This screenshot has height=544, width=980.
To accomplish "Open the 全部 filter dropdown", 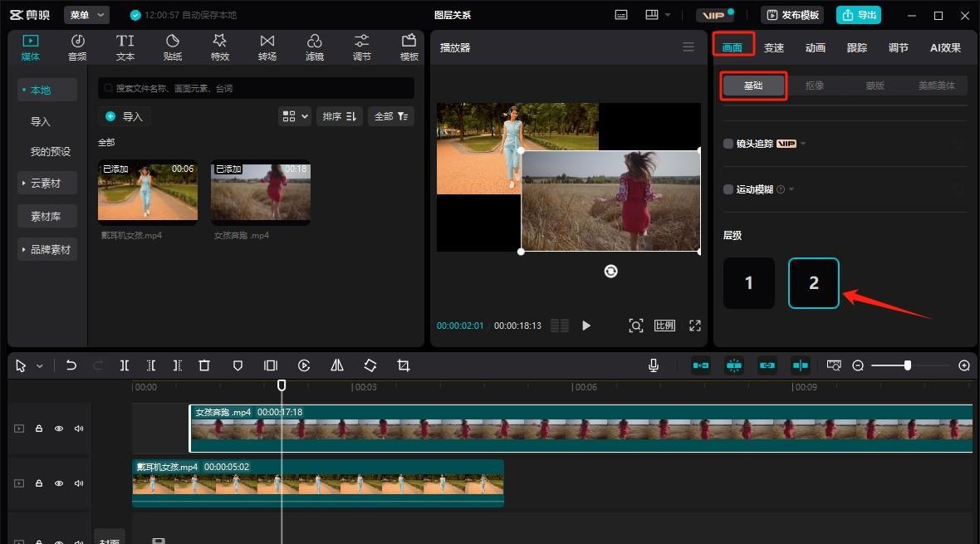I will [391, 116].
